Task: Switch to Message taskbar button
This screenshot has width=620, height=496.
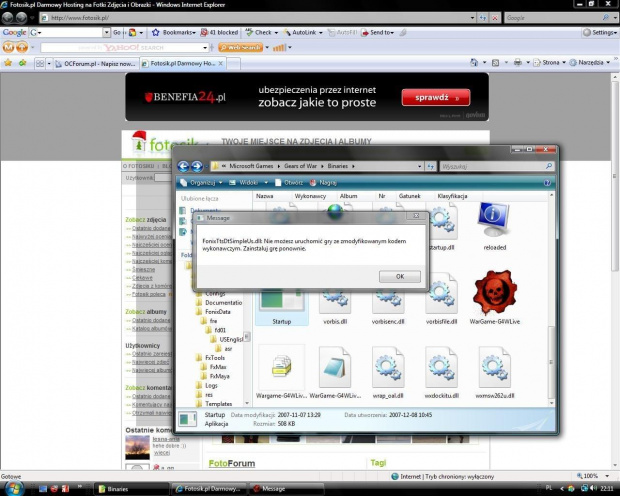Action: 287,489
